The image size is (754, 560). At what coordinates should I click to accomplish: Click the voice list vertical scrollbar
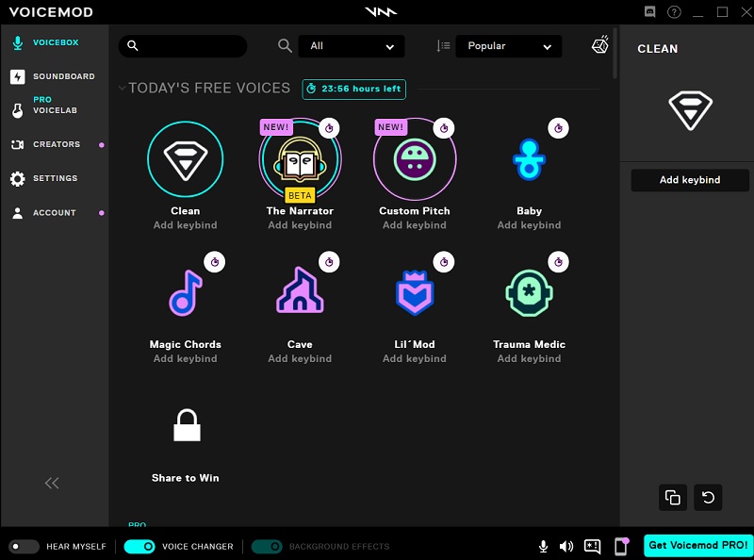tap(615, 53)
